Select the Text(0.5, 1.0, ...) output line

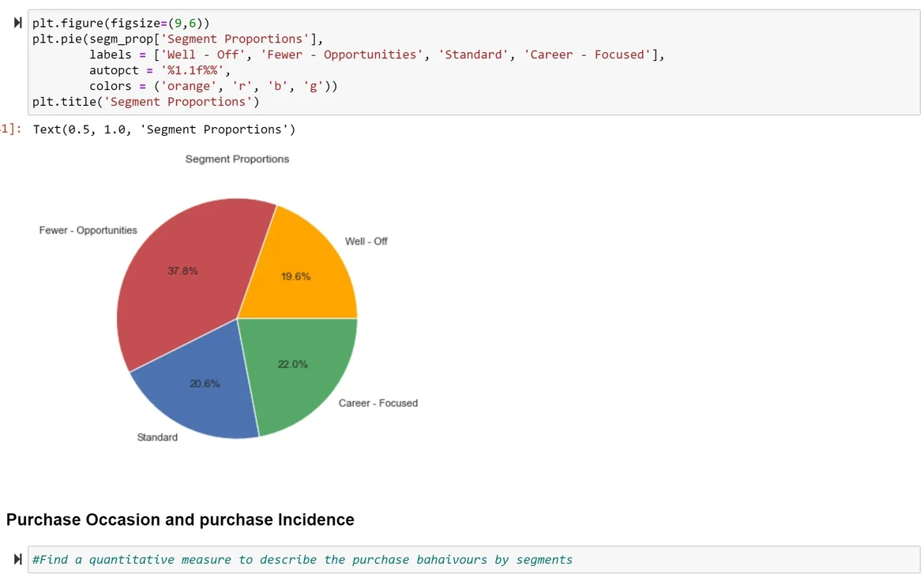click(x=163, y=129)
